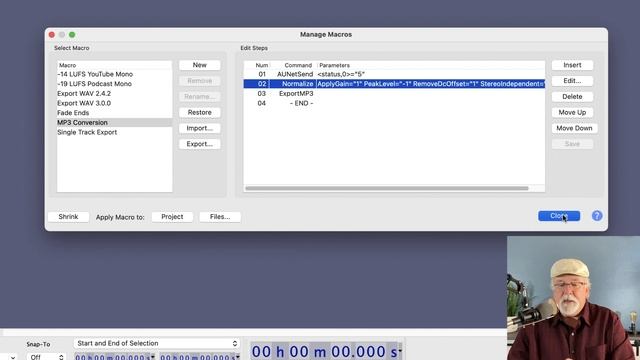Click the green zoom window button
Screen dimensions: 640x360
[x=72, y=35]
